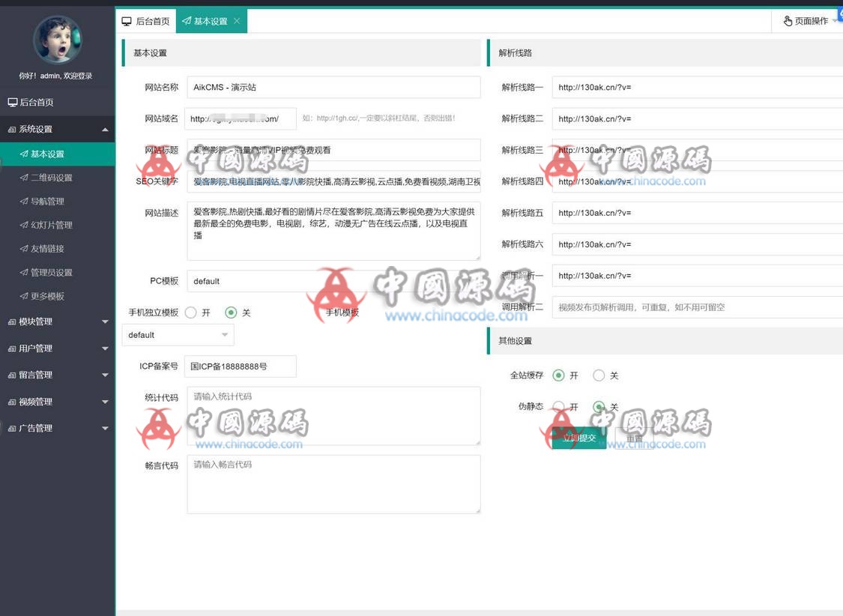The height and width of the screenshot is (616, 843).
Task: Select the 后台首页 icon in the sidebar
Action: (12, 102)
